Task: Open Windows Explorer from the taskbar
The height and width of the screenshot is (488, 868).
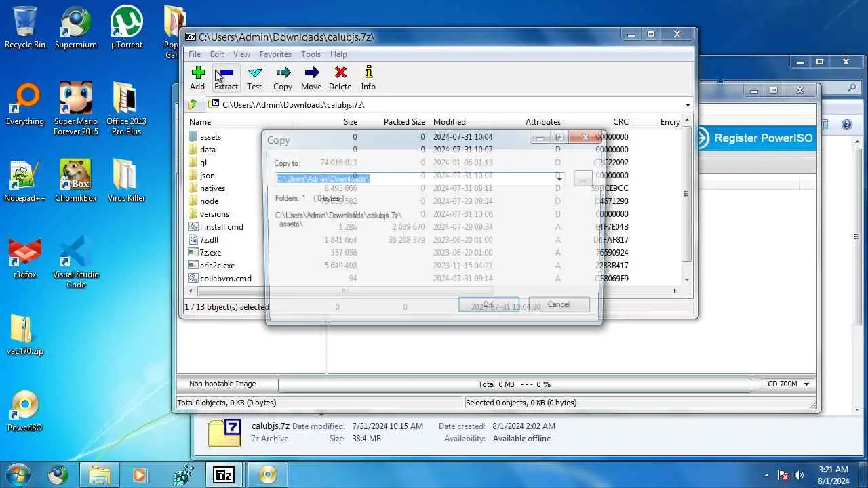Action: tap(99, 474)
